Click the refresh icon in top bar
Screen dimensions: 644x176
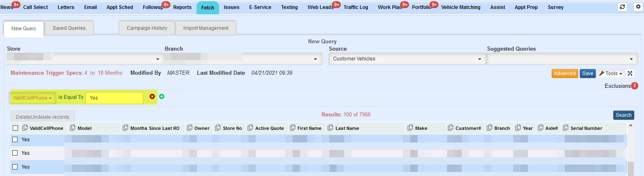click(622, 7)
